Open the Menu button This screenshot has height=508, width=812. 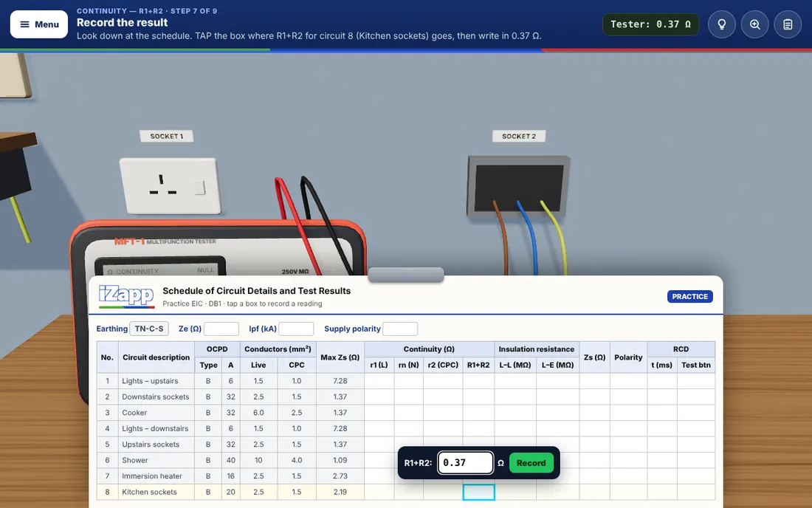[x=39, y=24]
